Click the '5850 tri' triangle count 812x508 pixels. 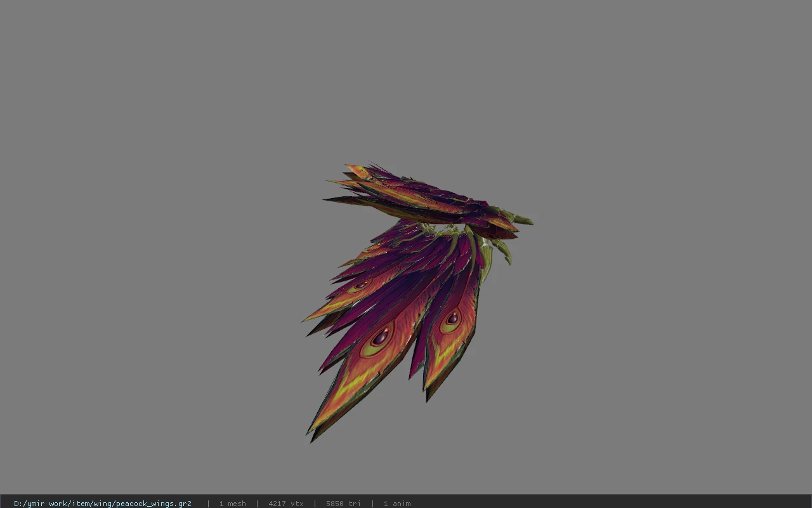click(x=343, y=504)
